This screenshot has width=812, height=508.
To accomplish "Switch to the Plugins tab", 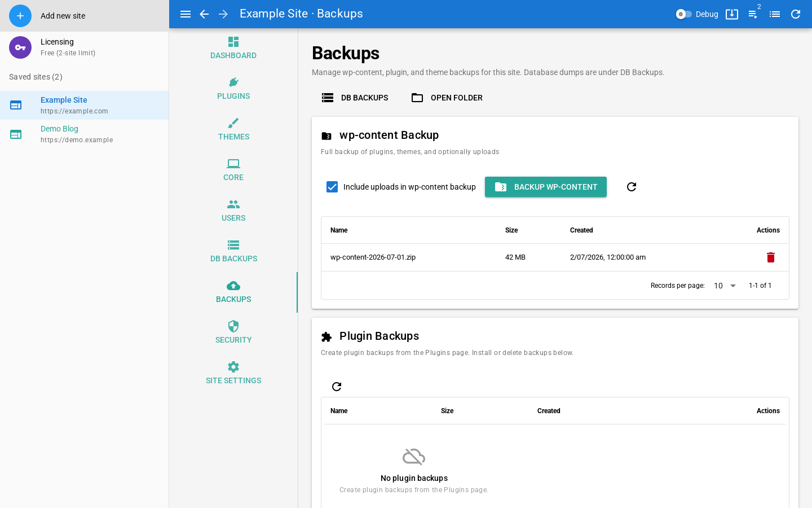I will click(233, 89).
